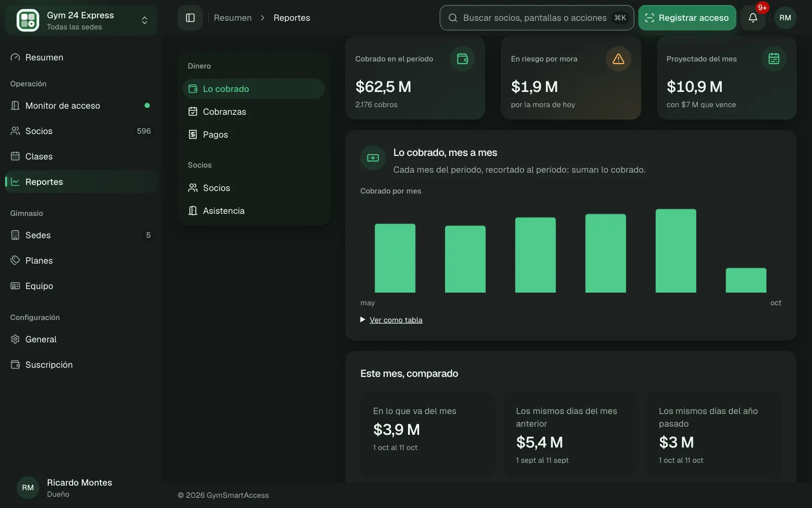This screenshot has width=812, height=508.
Task: Expand the sede selector chevrons
Action: (x=145, y=20)
